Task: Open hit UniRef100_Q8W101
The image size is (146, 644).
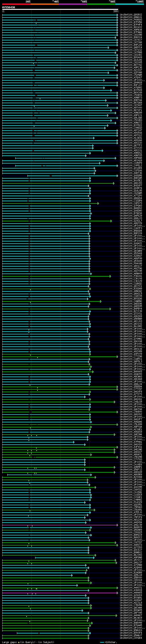Action: click(x=131, y=17)
